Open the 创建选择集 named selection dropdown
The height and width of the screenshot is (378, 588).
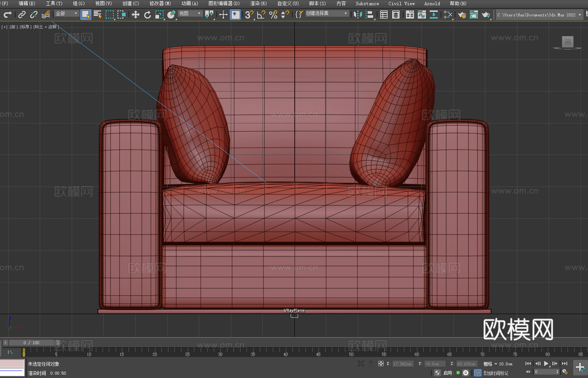pos(327,13)
